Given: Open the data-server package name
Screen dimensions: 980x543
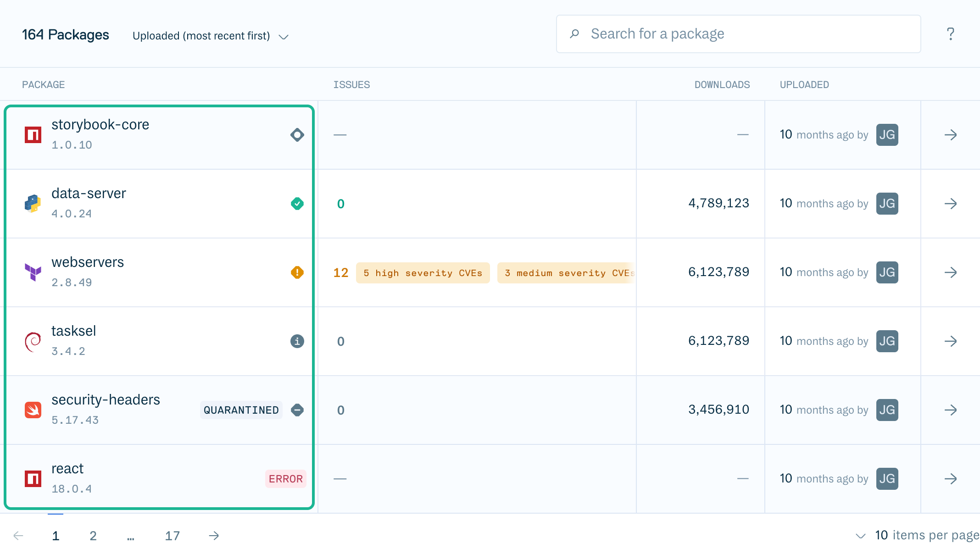Looking at the screenshot, I should pos(89,193).
